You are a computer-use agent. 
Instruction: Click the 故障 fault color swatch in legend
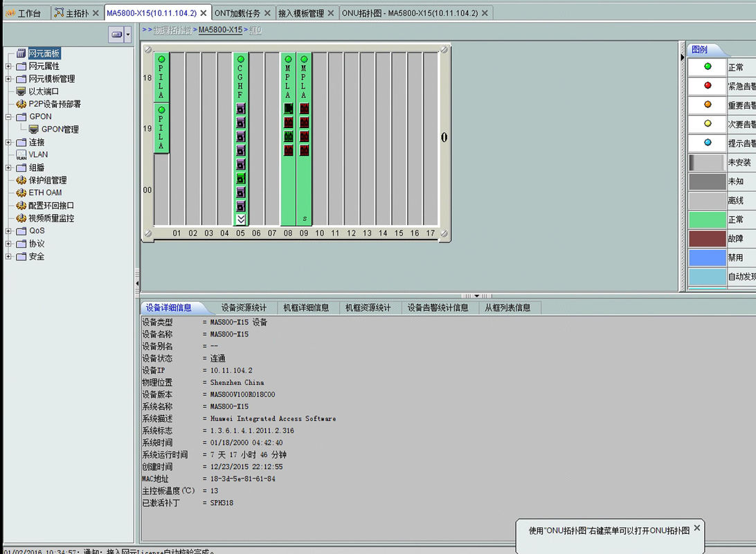707,239
